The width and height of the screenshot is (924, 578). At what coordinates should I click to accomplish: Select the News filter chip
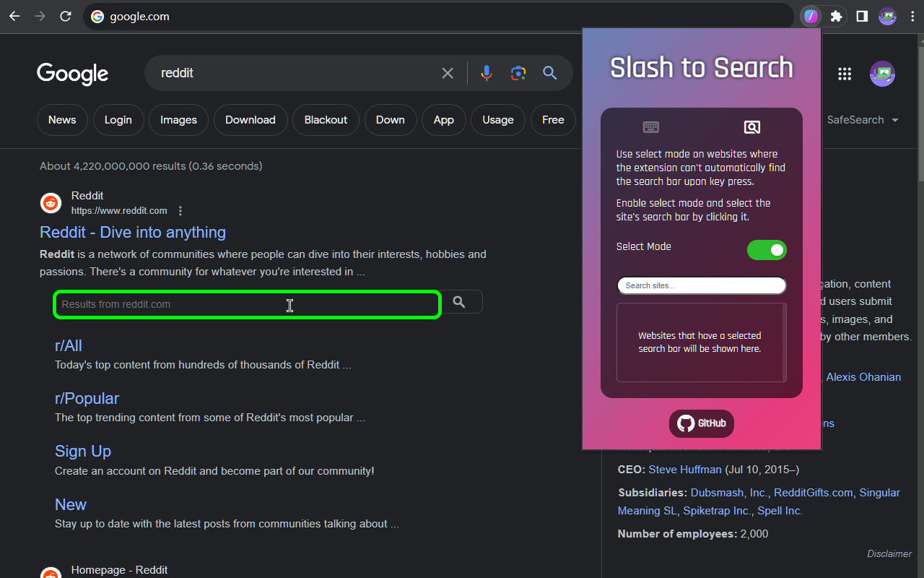click(x=62, y=120)
